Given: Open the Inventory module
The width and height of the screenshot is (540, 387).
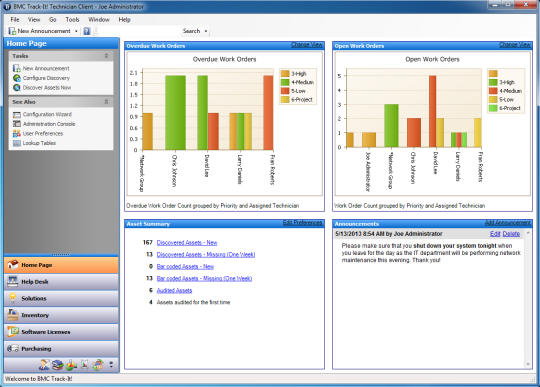Looking at the screenshot, I should click(x=61, y=315).
